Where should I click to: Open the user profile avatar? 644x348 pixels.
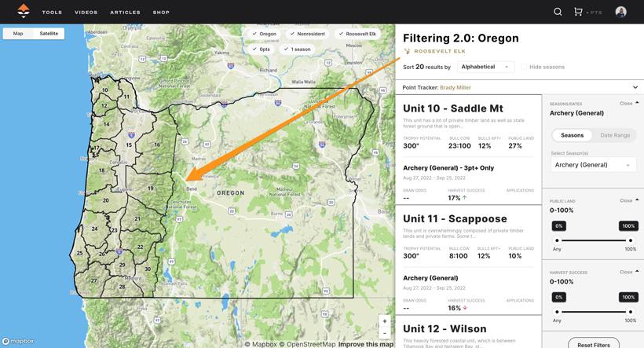(x=621, y=12)
